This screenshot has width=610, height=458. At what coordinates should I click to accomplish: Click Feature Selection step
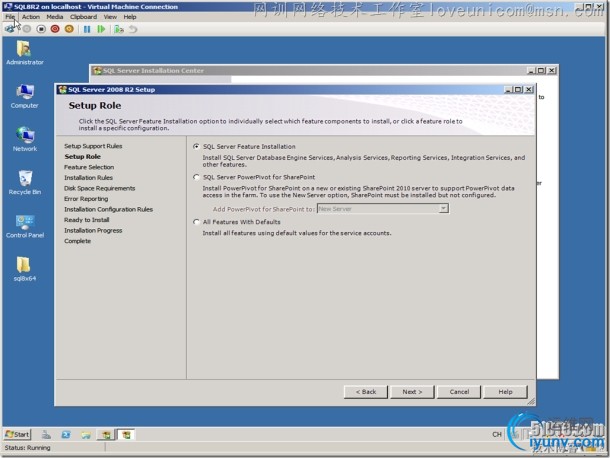tap(89, 167)
